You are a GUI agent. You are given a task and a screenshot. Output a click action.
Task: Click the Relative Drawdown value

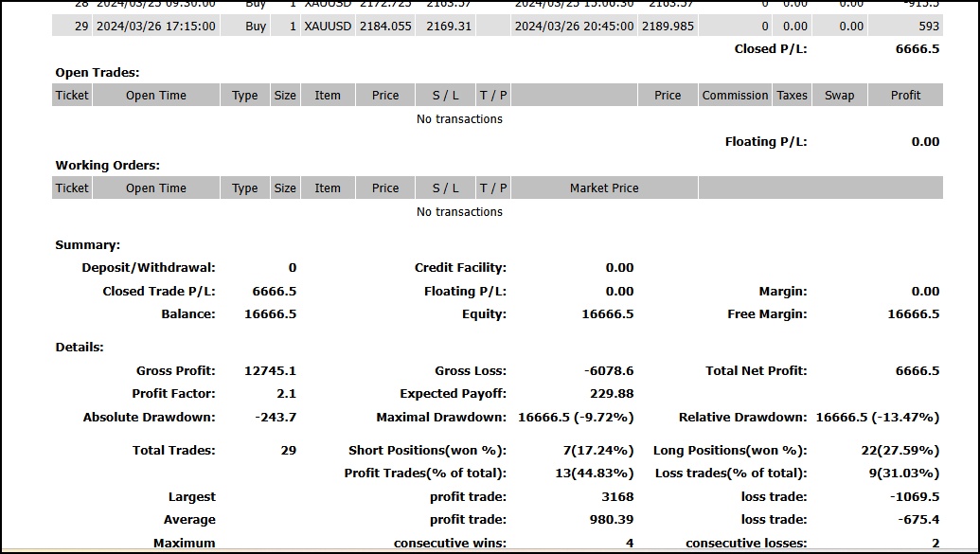pos(878,418)
